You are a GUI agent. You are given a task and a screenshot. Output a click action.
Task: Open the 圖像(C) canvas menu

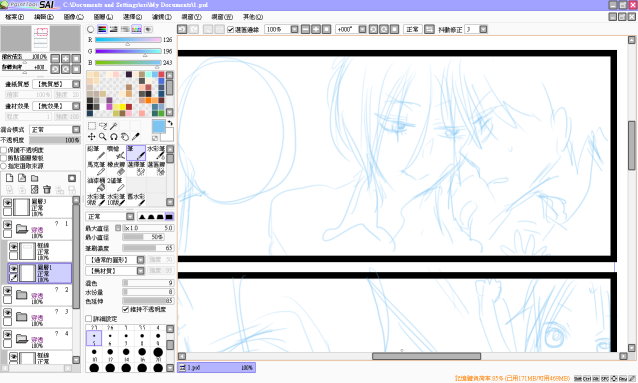[74, 17]
